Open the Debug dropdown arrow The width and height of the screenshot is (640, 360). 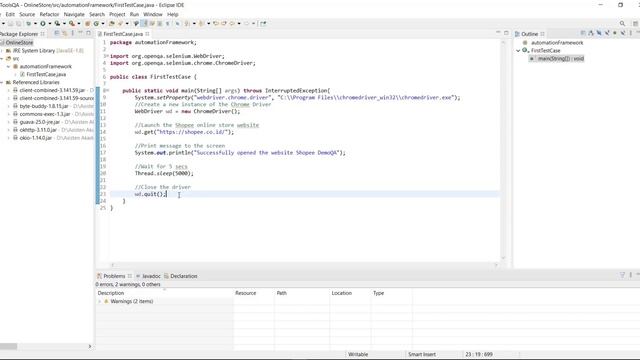36,24
